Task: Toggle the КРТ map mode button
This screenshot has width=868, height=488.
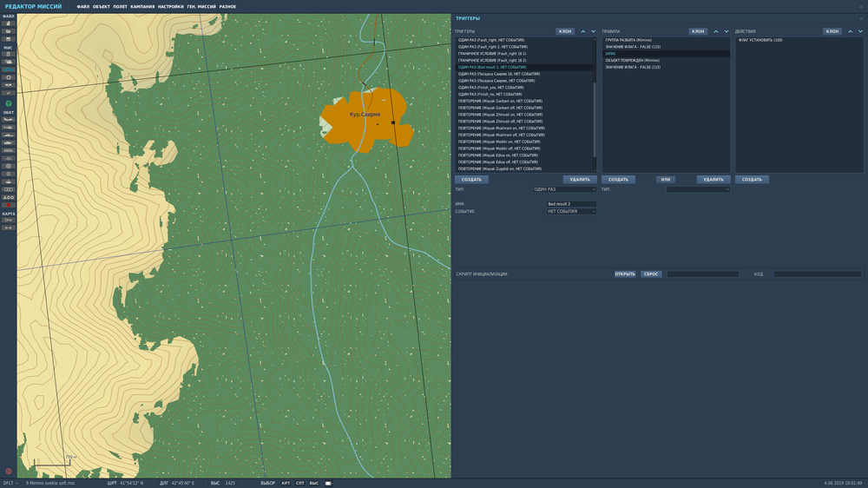Action: tap(286, 483)
